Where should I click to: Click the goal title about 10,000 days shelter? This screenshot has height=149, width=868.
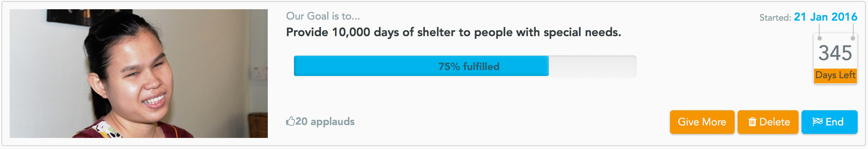click(x=454, y=32)
